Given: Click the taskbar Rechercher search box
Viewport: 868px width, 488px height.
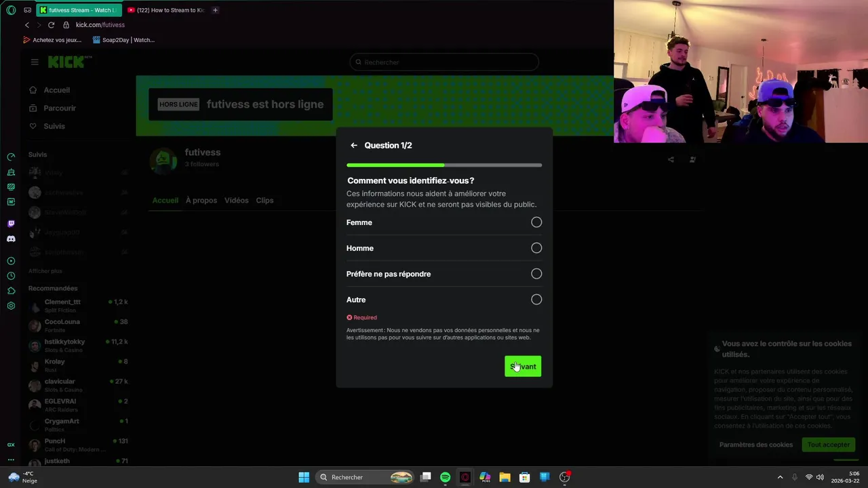Looking at the screenshot, I should (x=366, y=477).
